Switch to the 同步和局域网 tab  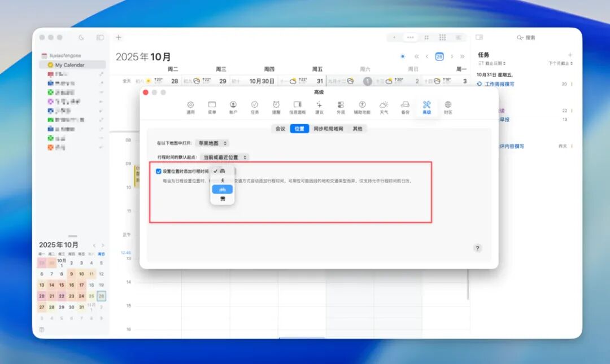click(x=328, y=129)
